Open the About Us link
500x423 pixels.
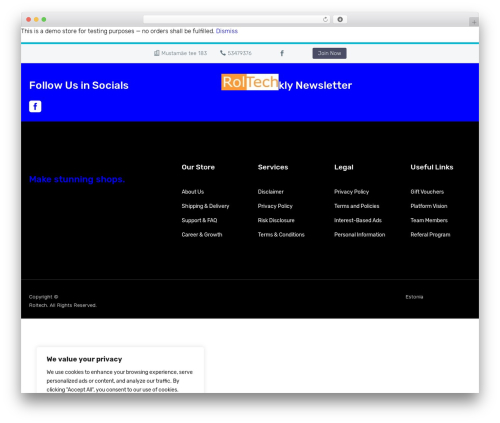(x=193, y=192)
